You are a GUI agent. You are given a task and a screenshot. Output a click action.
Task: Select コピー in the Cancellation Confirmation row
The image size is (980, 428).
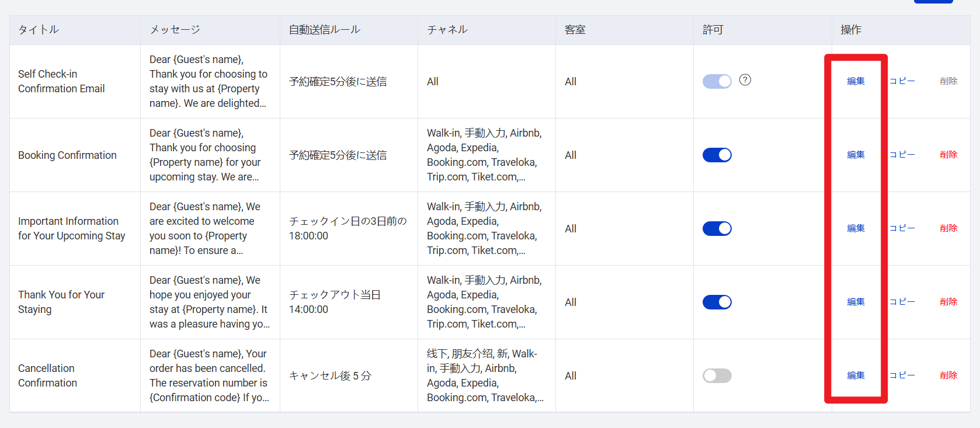click(x=902, y=375)
